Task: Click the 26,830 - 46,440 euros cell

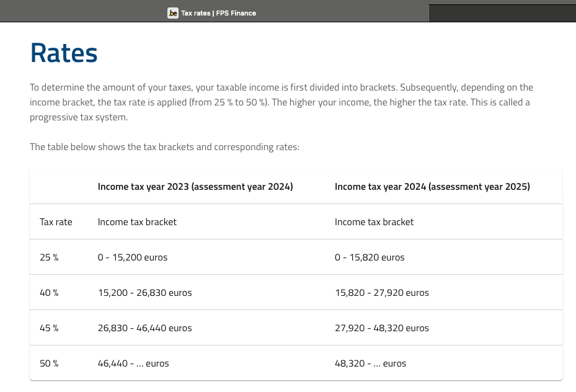Action: point(145,328)
